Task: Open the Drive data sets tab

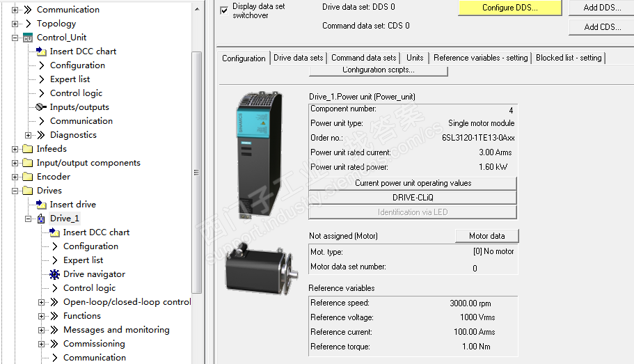Action: 299,58
